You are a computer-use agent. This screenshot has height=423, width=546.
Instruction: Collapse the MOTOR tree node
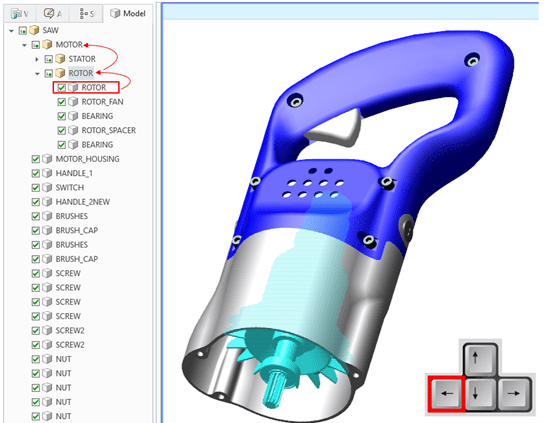(x=24, y=45)
